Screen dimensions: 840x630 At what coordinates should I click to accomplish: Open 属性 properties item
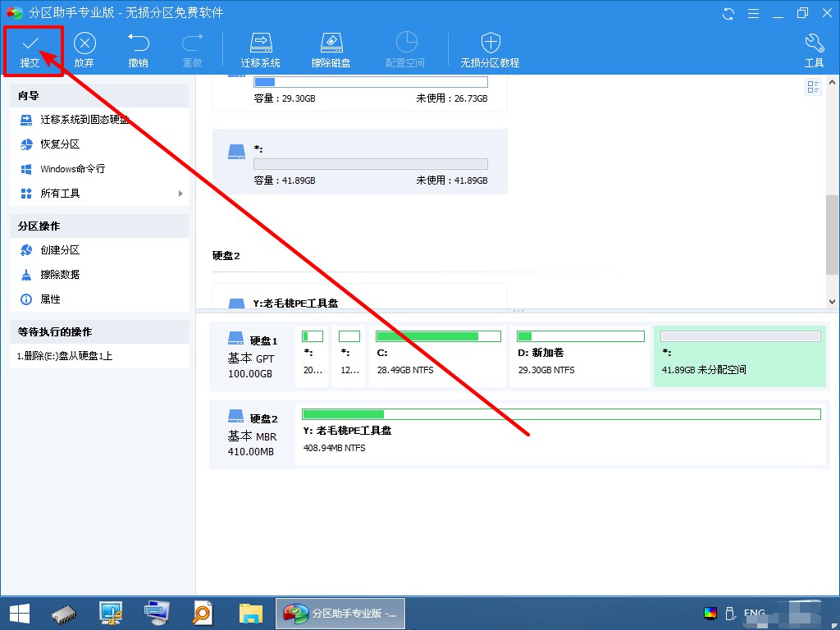(x=99, y=299)
